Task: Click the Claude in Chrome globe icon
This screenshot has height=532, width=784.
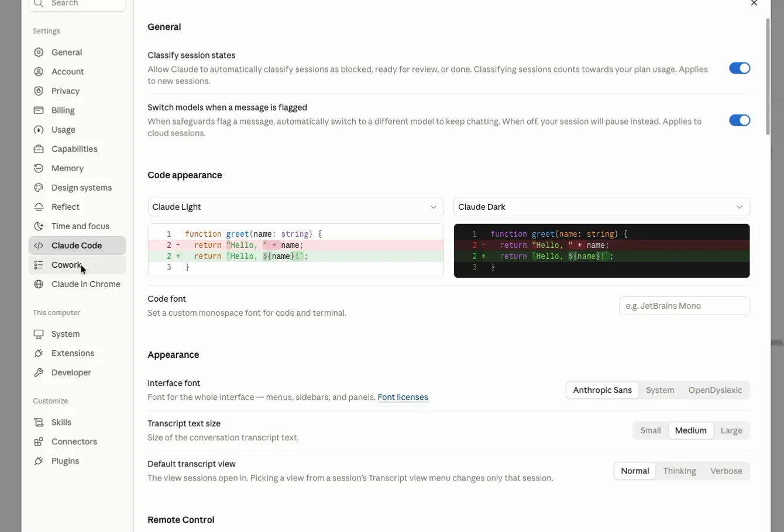Action: click(x=39, y=284)
